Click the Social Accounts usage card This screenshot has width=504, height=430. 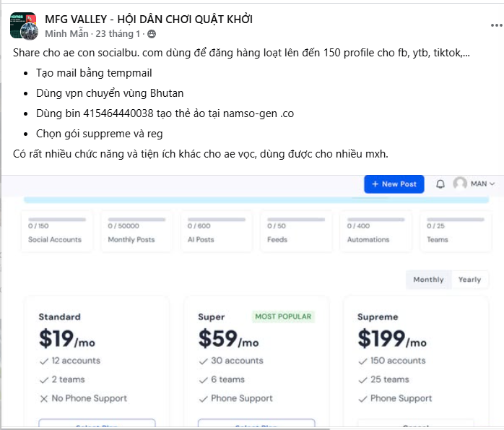click(x=57, y=231)
